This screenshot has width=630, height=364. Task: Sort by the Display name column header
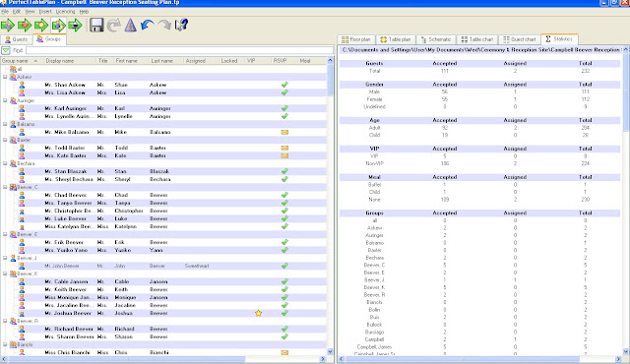click(70, 61)
